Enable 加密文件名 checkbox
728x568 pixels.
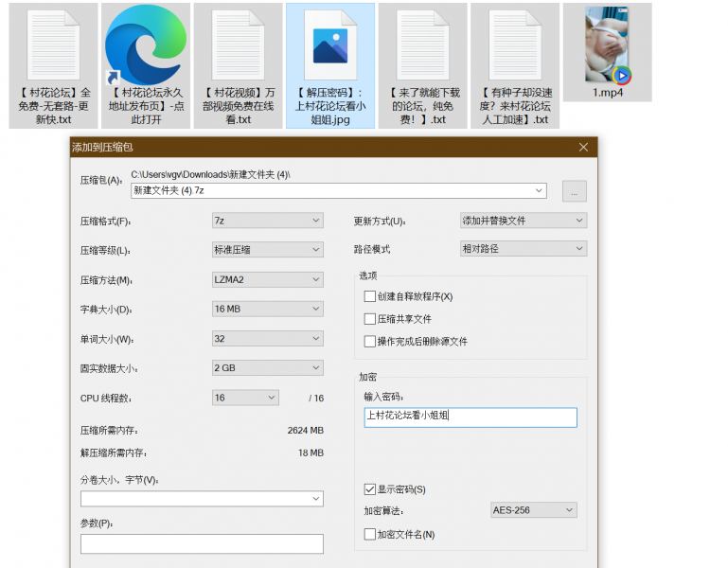370,535
